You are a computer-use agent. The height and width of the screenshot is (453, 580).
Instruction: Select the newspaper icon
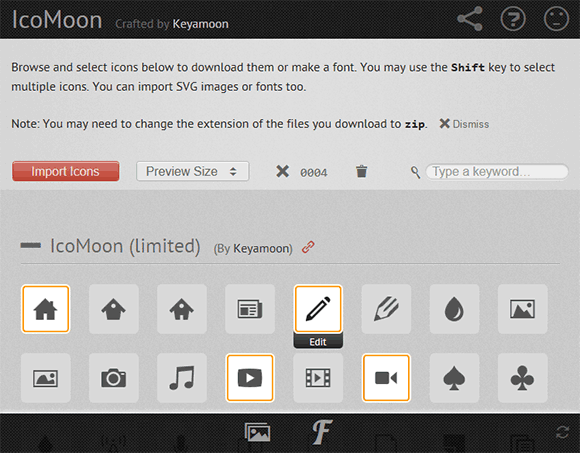coord(250,309)
